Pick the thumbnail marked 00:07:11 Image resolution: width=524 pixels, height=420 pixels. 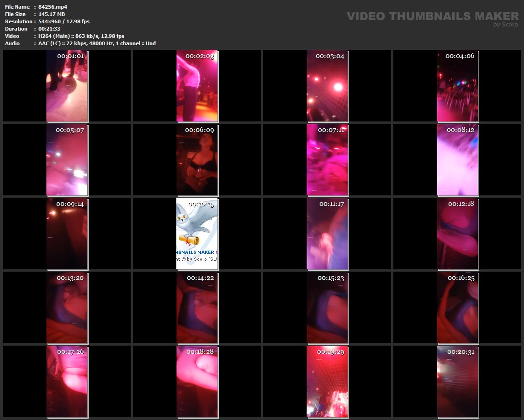(328, 160)
